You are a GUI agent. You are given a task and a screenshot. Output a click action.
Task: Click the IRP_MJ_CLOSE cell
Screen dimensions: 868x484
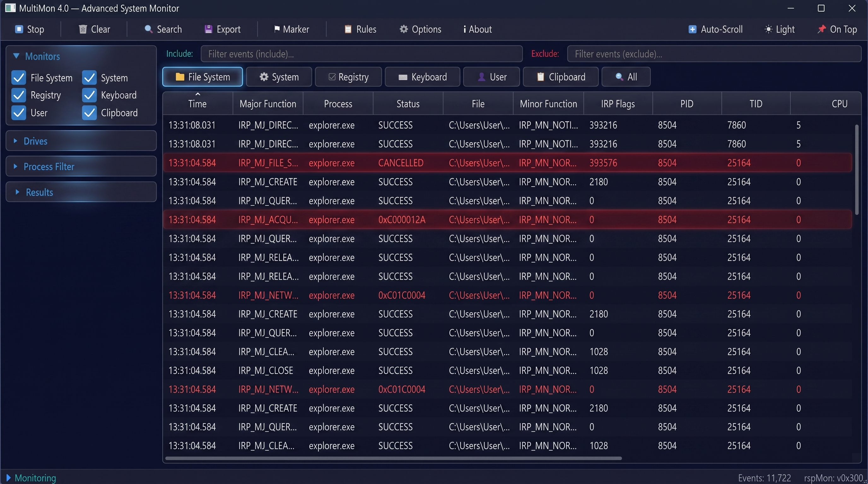click(266, 371)
